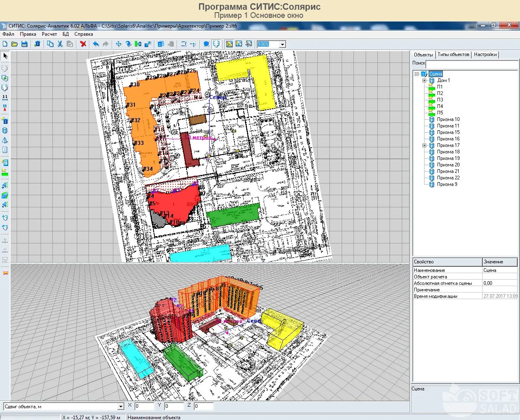
Task: Expand the Призма 17 tree node
Action: click(x=425, y=145)
